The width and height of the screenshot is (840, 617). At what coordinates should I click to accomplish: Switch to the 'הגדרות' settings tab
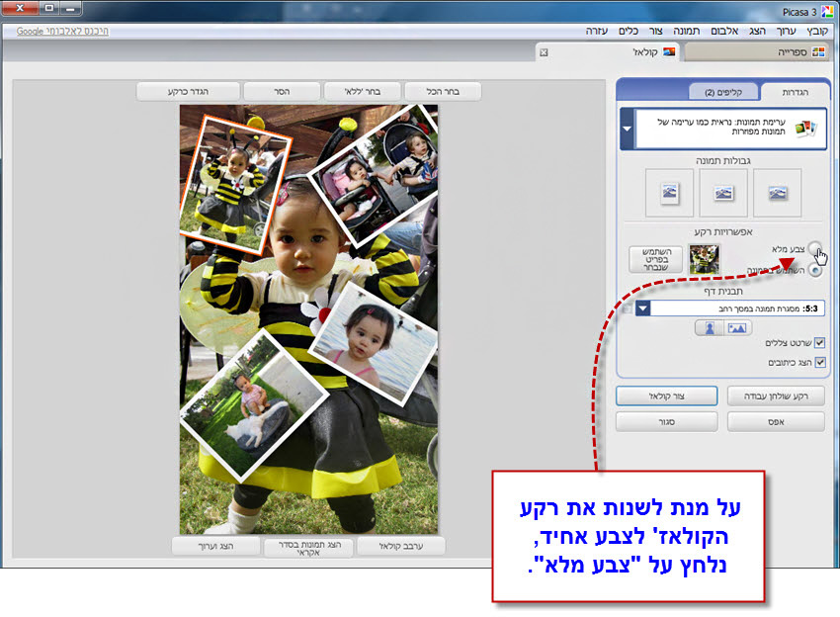795,92
